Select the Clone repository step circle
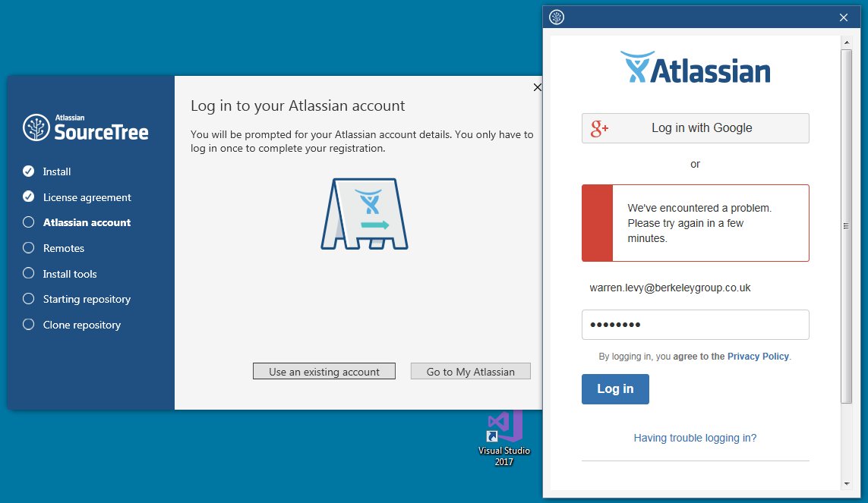 (28, 325)
